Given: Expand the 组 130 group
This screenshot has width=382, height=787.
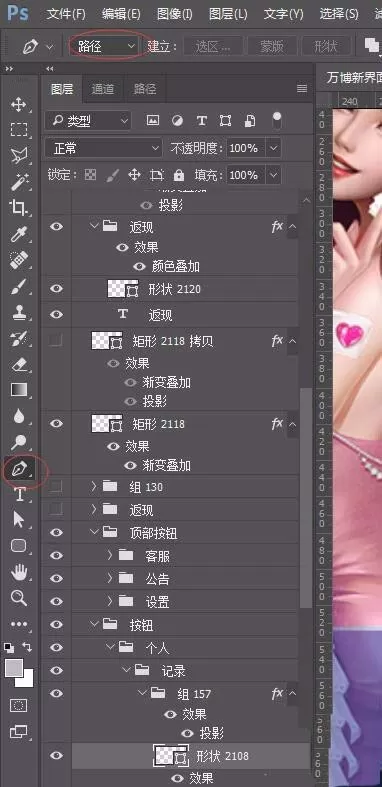Looking at the screenshot, I should coord(93,486).
